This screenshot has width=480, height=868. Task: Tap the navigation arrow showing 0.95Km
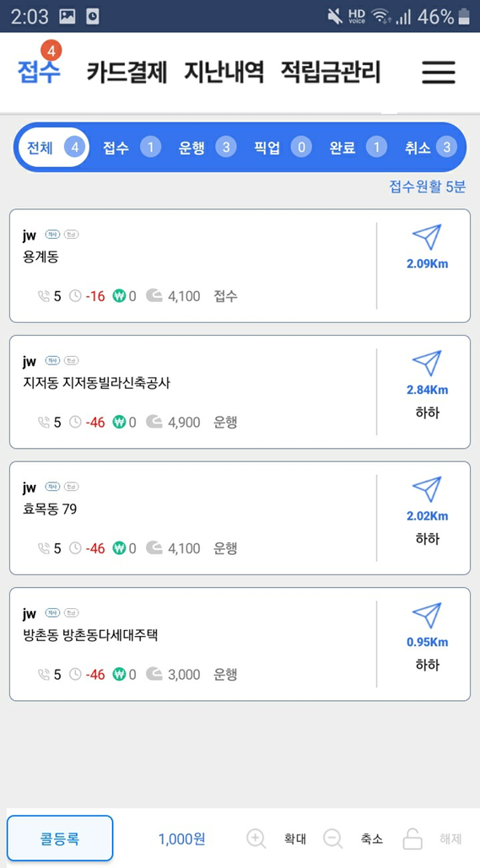coord(427,616)
